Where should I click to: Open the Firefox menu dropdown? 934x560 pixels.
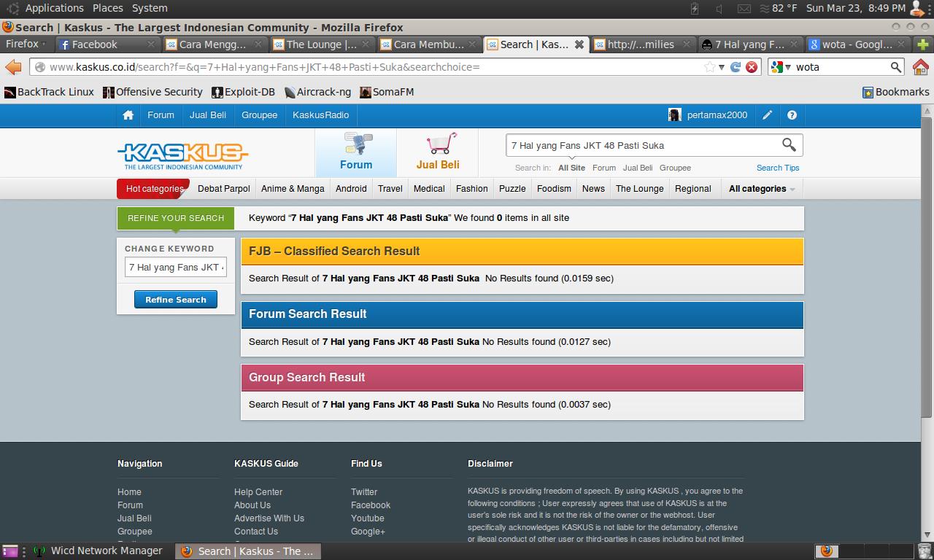[26, 44]
